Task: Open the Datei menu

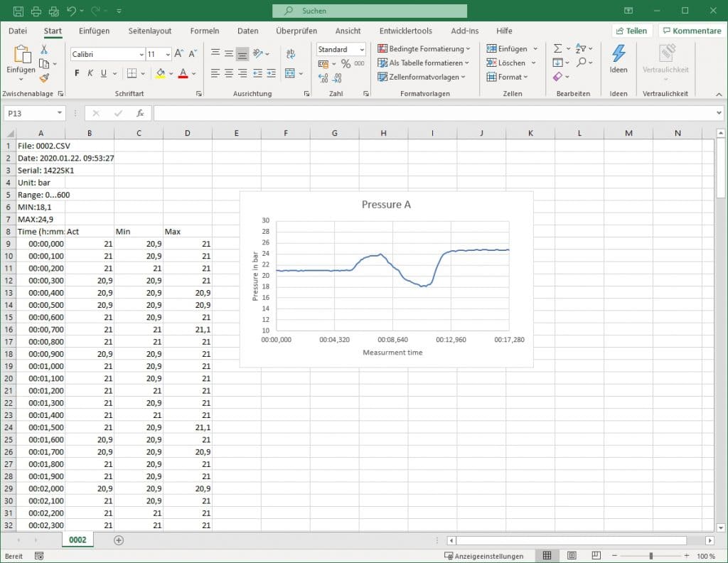Action: coord(18,31)
